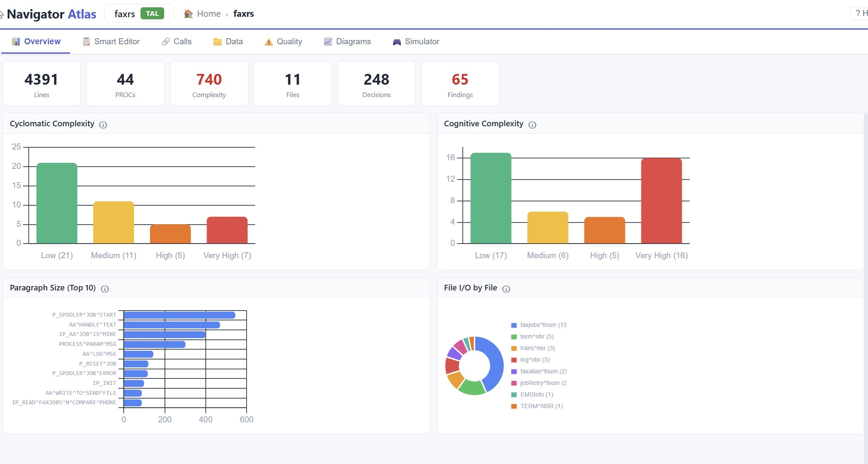
Task: Click the File I/O by File info icon
Action: (506, 289)
